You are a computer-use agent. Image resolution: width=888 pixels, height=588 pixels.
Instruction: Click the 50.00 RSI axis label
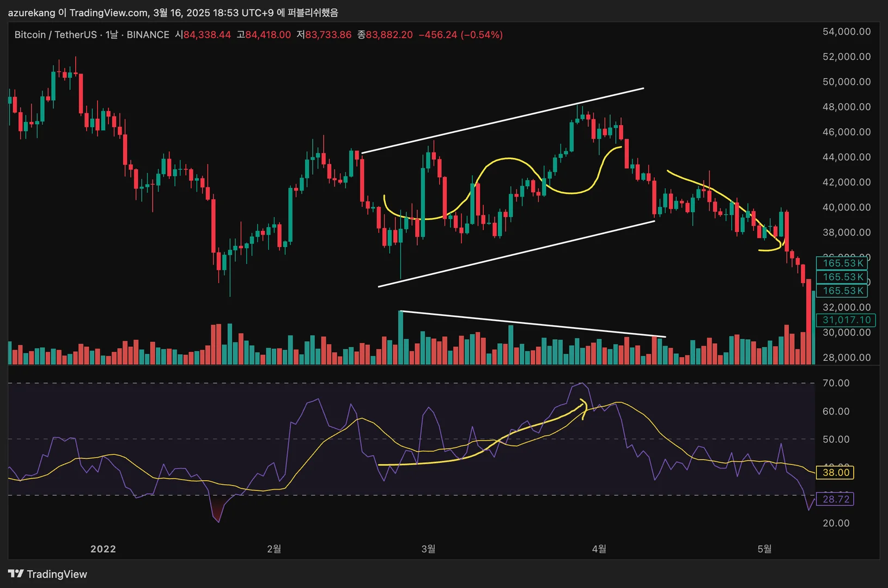836,439
